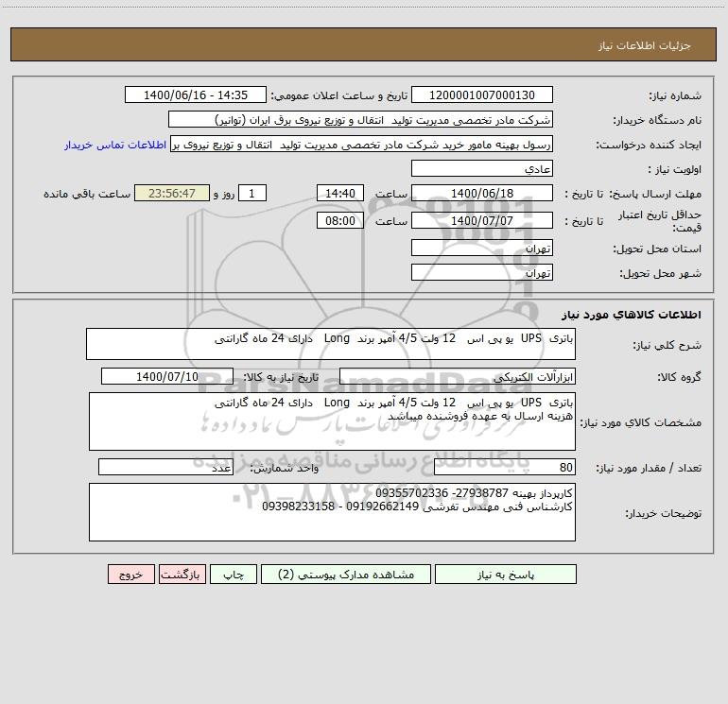Open اطلاعات تماس خریدار link
This screenshot has width=728, height=704.
click(x=115, y=145)
